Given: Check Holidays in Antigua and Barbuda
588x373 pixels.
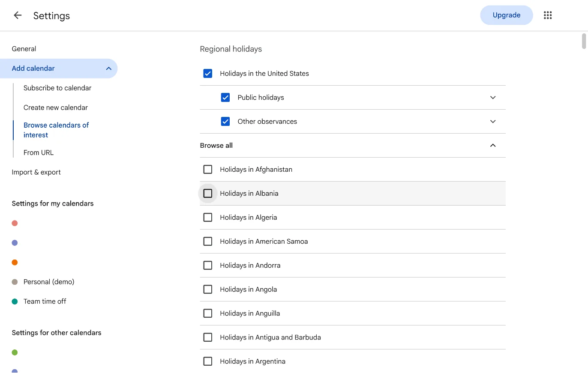Looking at the screenshot, I should click(208, 337).
